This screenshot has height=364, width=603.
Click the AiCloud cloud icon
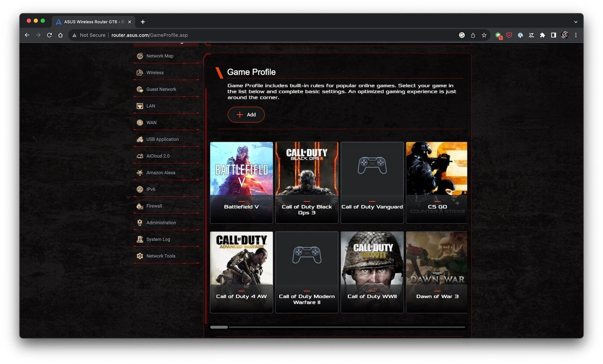pos(140,156)
